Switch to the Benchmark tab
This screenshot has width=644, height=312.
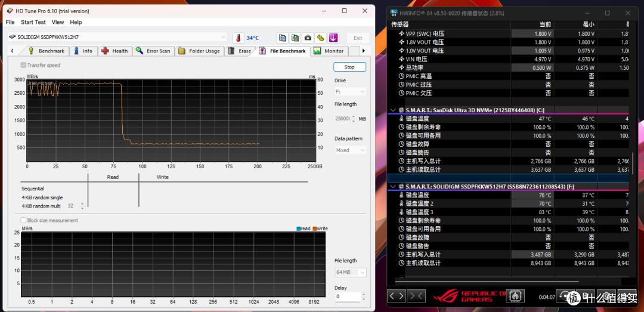pos(46,51)
